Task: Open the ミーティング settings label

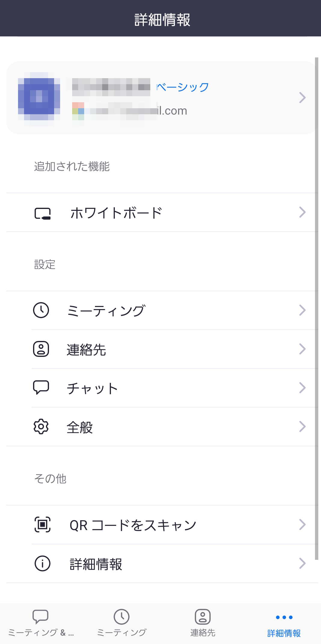Action: click(x=106, y=311)
